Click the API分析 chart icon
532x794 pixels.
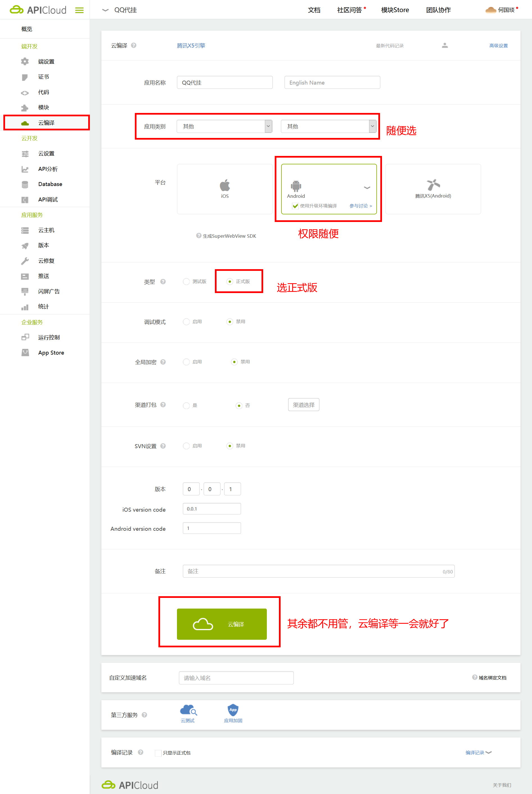(x=25, y=169)
